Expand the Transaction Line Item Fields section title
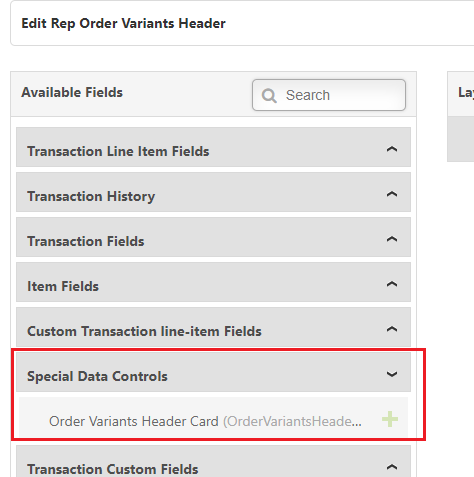474x477 pixels. pos(118,151)
